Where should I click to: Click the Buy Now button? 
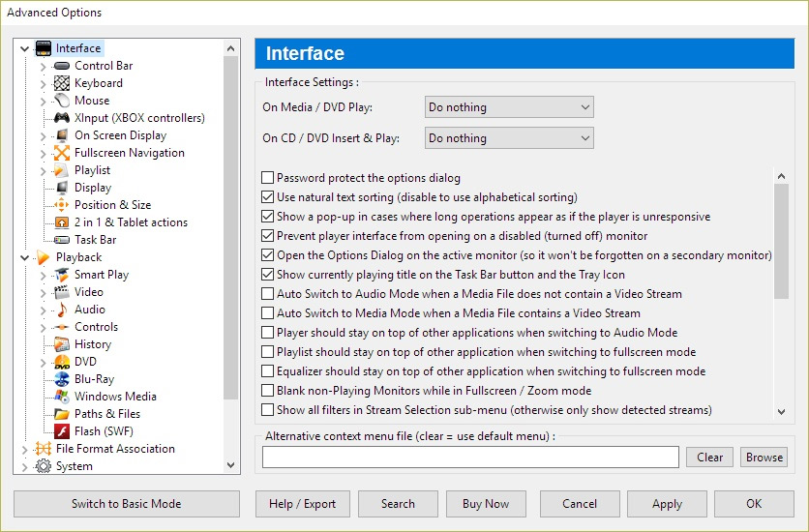(x=486, y=504)
